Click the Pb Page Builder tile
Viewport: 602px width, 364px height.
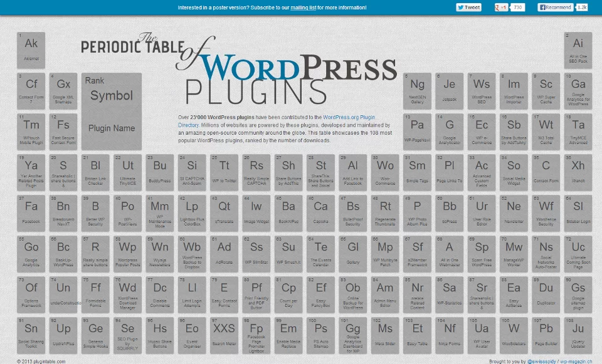546,336
